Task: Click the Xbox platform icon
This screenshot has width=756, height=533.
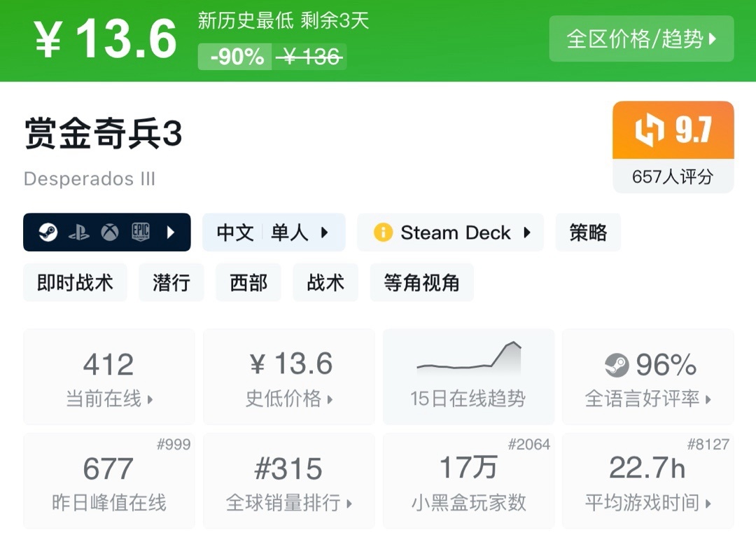Action: click(109, 233)
